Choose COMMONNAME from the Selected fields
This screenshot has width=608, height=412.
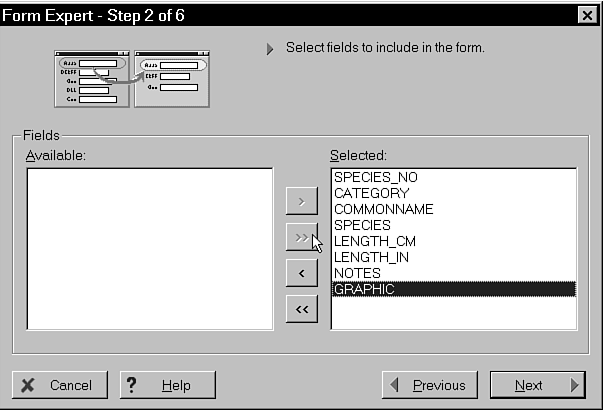coord(383,209)
